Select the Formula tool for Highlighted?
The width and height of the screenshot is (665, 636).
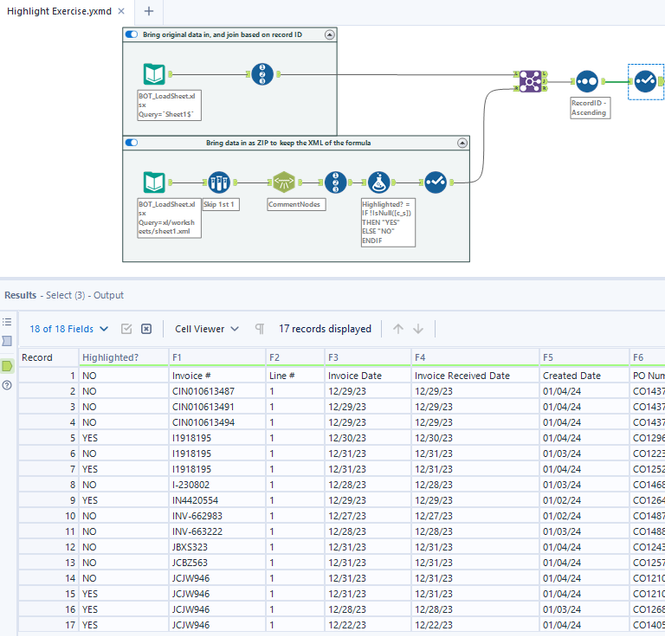tap(379, 182)
